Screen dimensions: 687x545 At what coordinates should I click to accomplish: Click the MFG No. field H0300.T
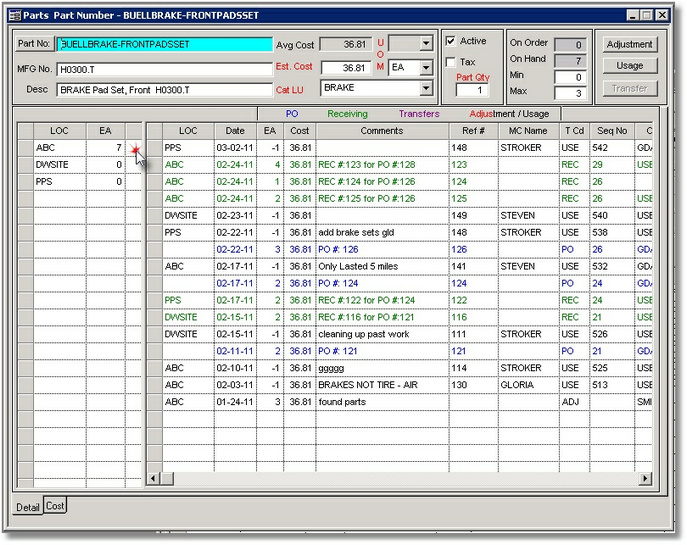(164, 68)
